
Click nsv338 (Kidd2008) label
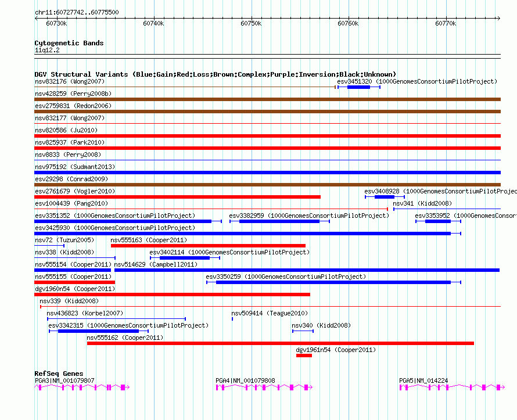click(x=64, y=252)
